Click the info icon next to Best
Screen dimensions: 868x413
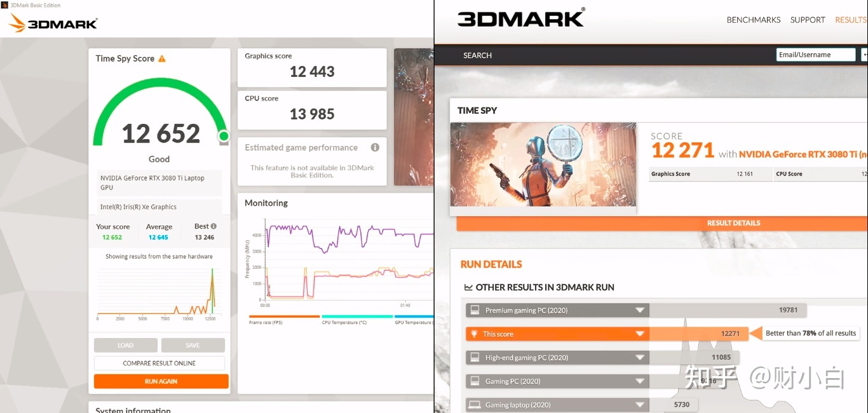[214, 226]
